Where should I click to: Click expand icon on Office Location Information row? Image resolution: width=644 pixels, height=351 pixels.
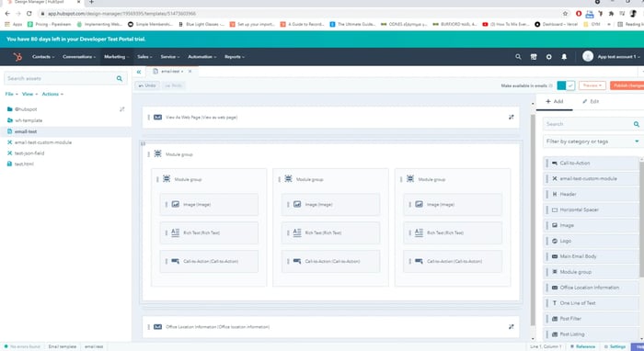512,327
